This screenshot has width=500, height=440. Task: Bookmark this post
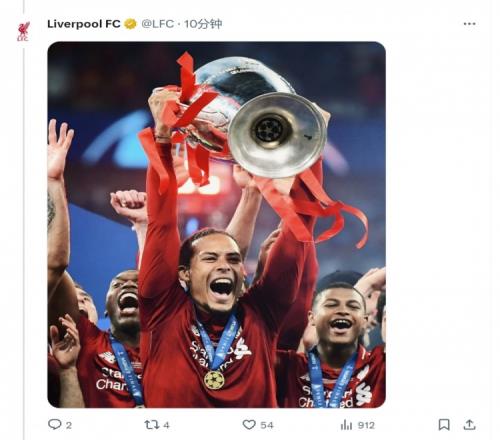click(444, 425)
